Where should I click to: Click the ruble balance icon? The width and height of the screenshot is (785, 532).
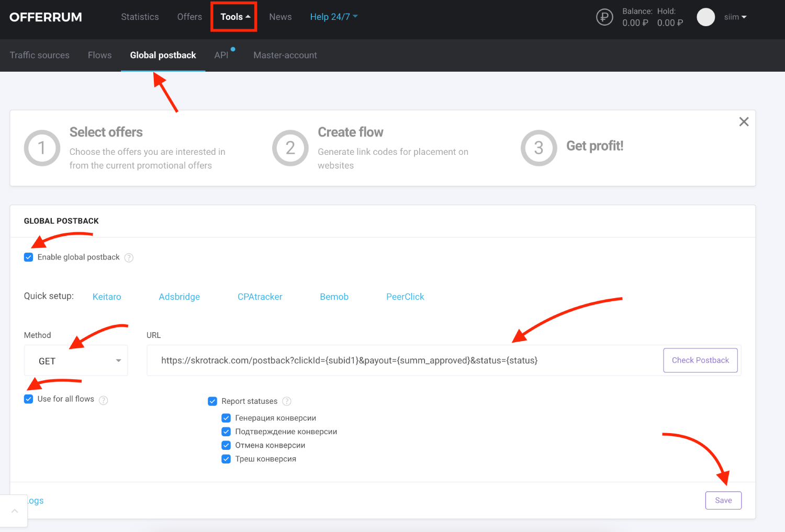604,17
